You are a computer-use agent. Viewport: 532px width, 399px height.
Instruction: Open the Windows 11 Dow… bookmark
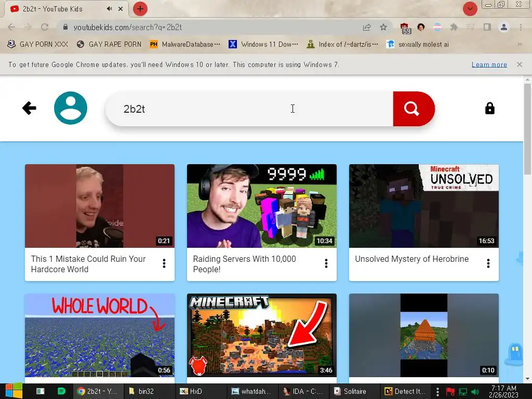pyautogui.click(x=263, y=45)
